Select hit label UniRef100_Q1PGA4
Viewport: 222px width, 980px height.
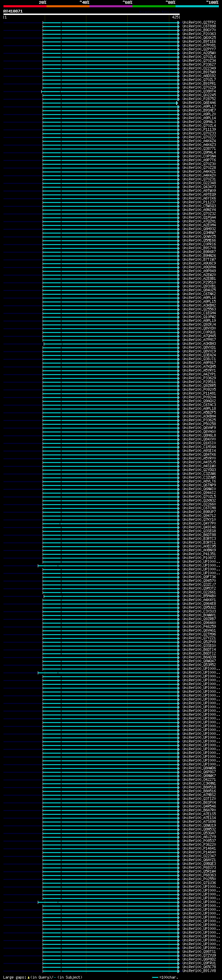[x=199, y=218]
